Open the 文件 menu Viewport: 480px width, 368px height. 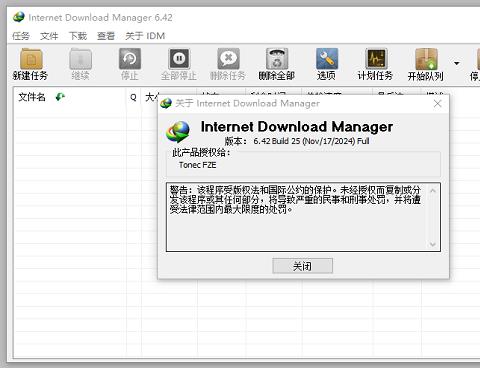pos(49,36)
